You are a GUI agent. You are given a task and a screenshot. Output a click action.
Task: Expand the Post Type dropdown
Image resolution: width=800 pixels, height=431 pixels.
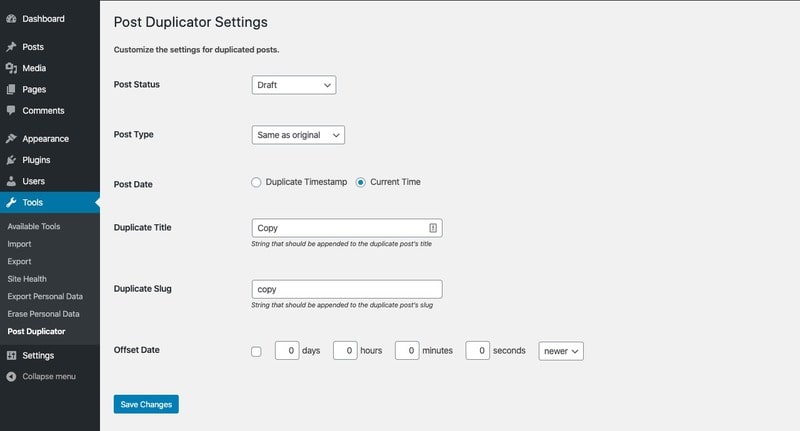298,135
